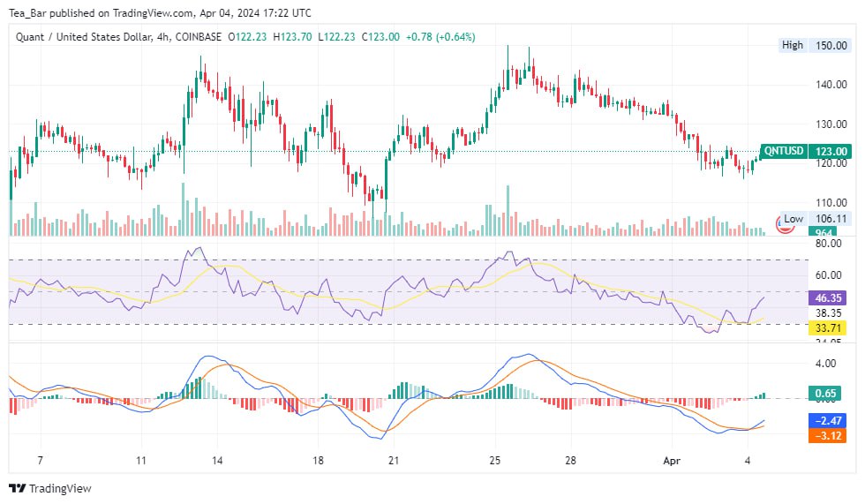865x504 pixels.
Task: Click the date label 21 on time axis
Action: pos(394,461)
